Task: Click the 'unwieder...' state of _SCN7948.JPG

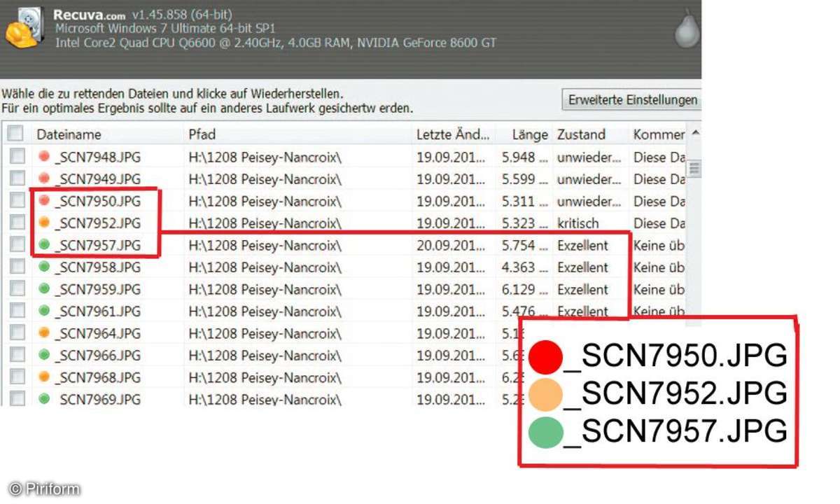Action: tap(589, 157)
